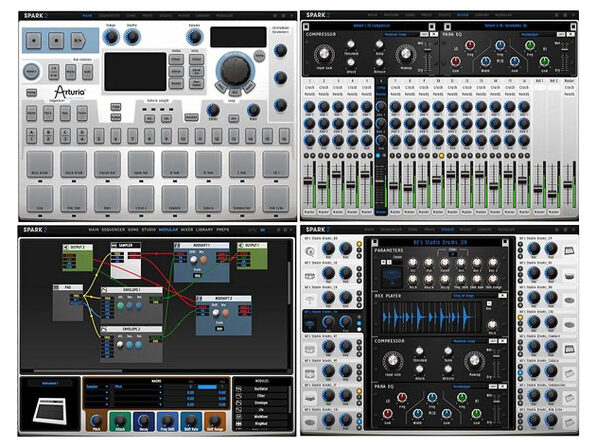Click the Oscillator module icon in the Modules list
596x447 pixels.
pyautogui.click(x=239, y=389)
